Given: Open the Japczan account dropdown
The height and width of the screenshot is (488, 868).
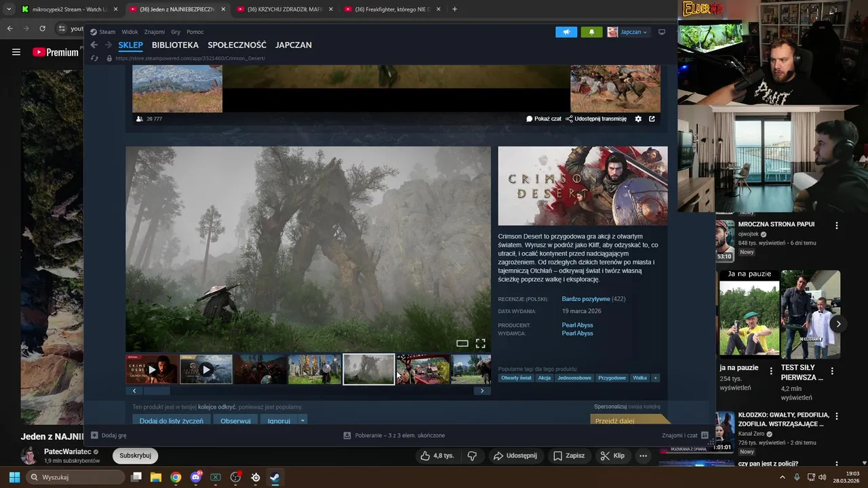Looking at the screenshot, I should [x=627, y=32].
